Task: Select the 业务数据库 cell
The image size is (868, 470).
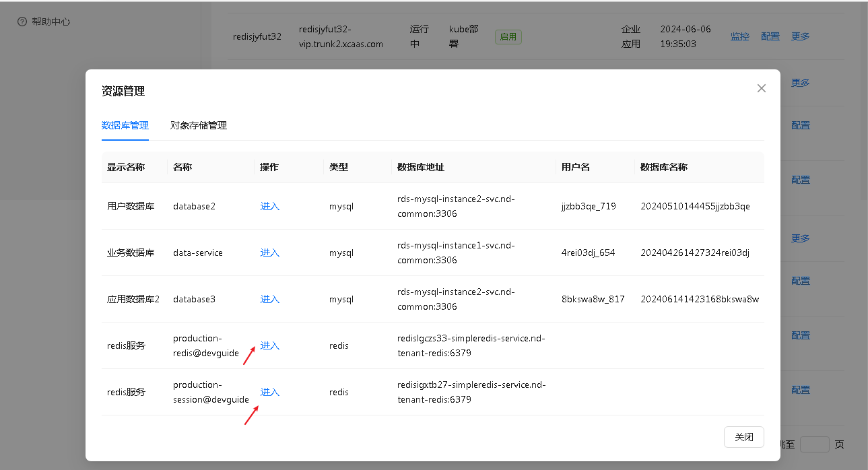Action: click(131, 253)
